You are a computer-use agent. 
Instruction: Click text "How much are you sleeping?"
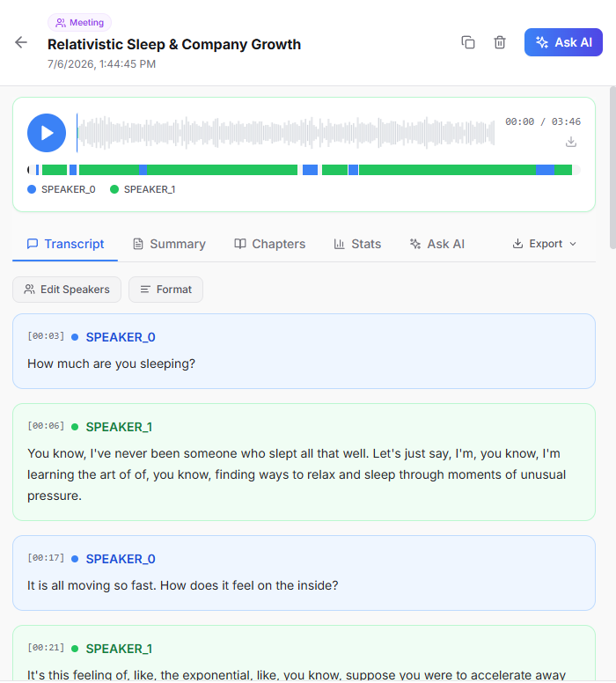click(x=111, y=364)
